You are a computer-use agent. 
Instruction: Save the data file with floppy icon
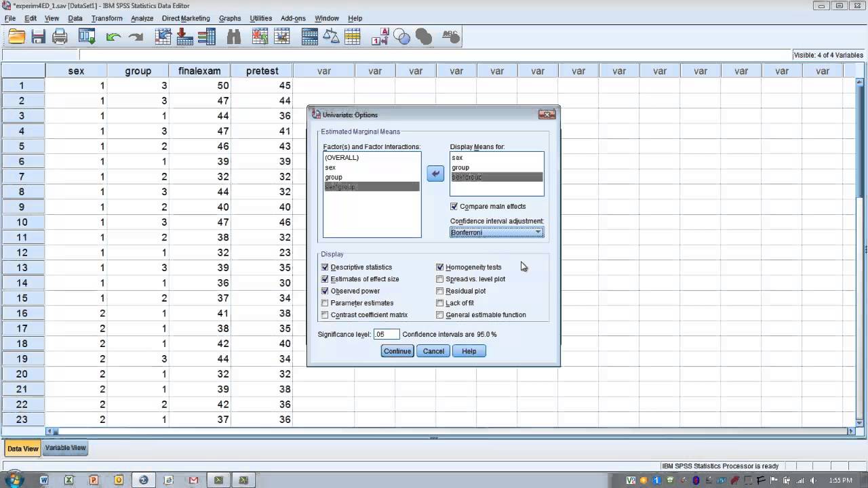[x=38, y=37]
